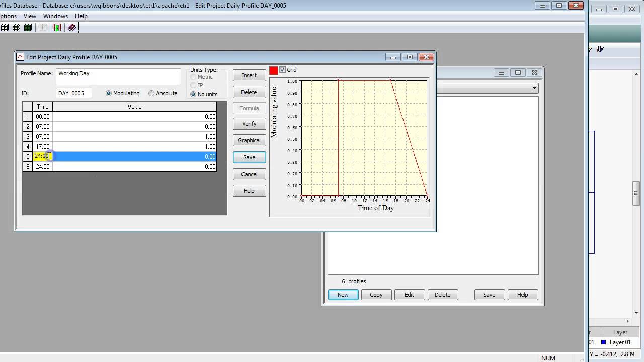Click the blue square beside Layer 01

(604, 342)
